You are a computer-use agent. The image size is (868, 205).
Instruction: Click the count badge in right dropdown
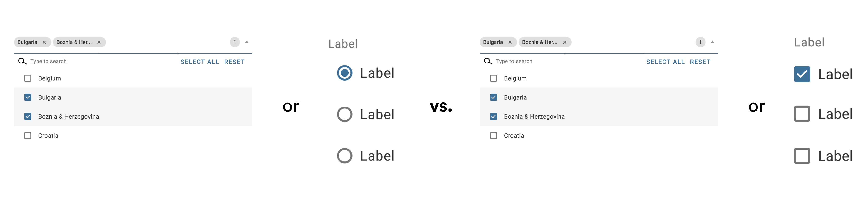pyautogui.click(x=700, y=42)
